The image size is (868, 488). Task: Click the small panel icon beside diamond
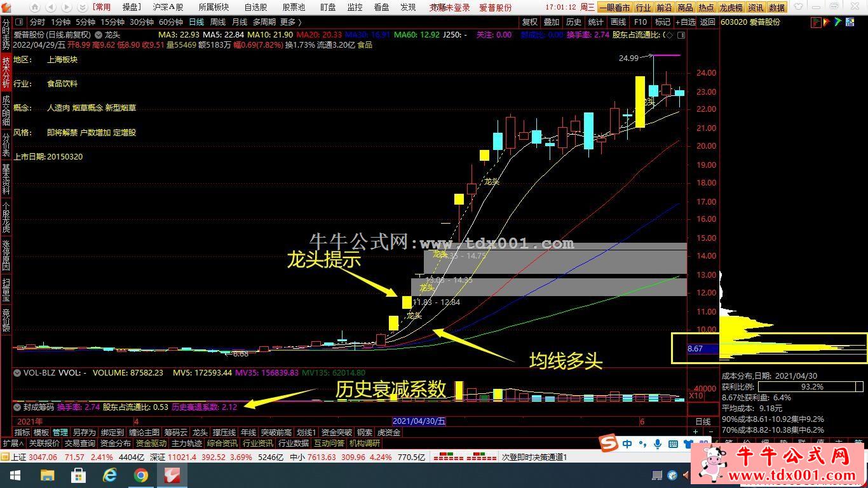click(x=682, y=35)
